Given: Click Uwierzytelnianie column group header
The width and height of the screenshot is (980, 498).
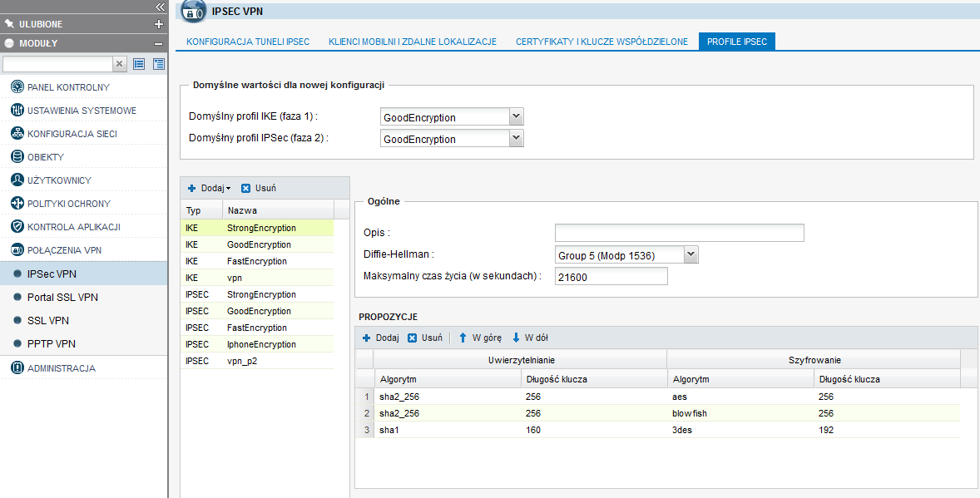Looking at the screenshot, I should [520, 360].
